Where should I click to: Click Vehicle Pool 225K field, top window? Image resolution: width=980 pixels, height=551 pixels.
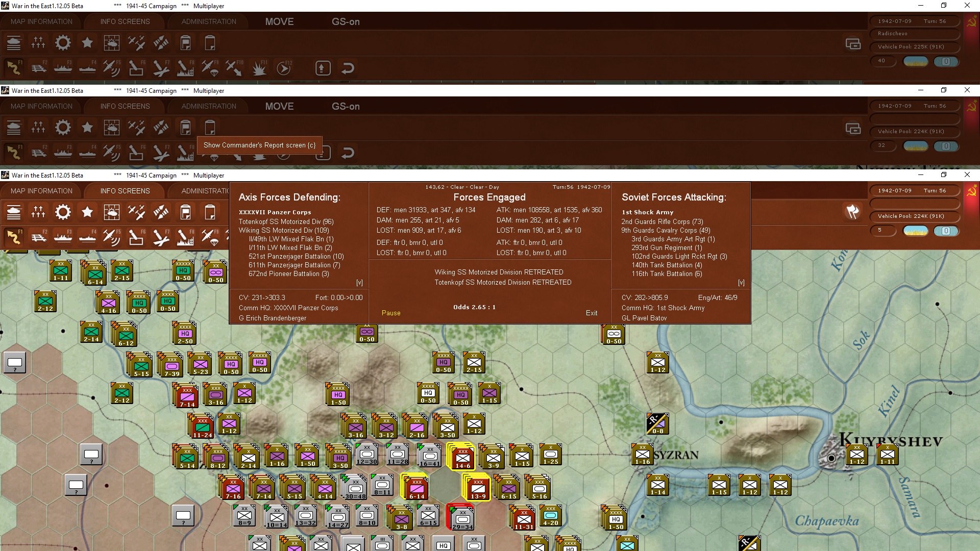pos(914,46)
